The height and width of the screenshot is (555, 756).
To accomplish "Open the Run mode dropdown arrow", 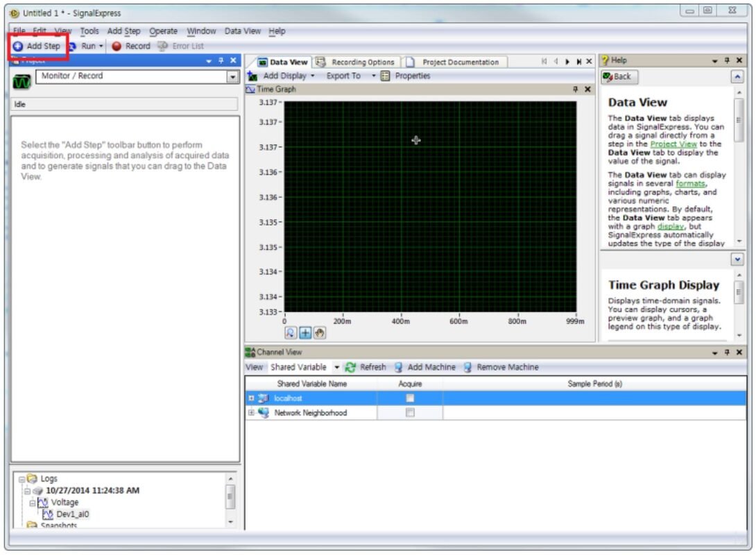I will (x=101, y=46).
